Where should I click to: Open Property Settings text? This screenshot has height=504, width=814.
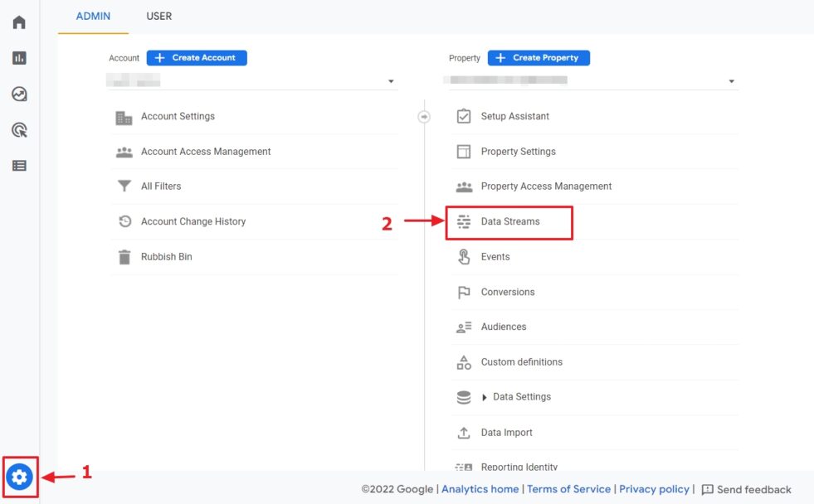point(518,152)
